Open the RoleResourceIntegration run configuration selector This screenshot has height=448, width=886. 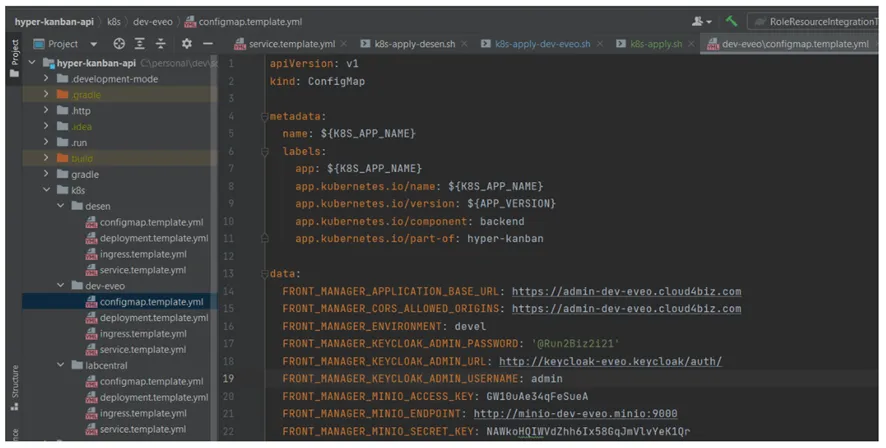815,21
